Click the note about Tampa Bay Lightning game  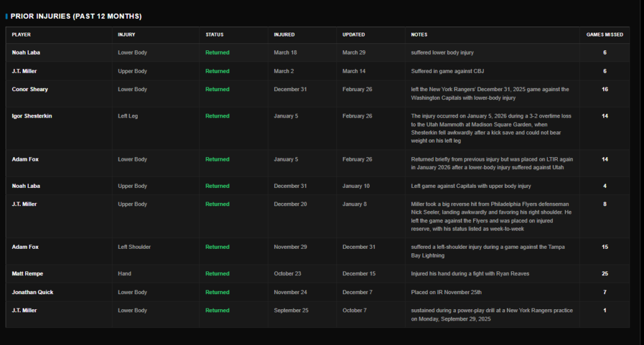[488, 251]
